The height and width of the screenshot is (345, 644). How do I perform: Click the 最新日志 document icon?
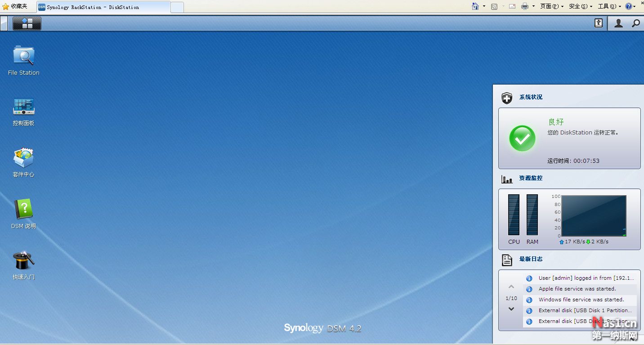507,260
